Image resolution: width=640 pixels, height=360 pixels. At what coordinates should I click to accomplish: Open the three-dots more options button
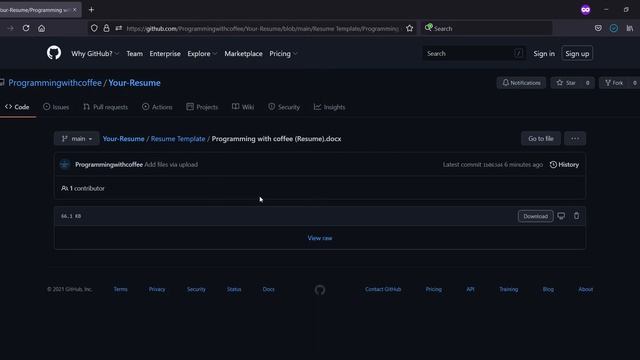575,139
